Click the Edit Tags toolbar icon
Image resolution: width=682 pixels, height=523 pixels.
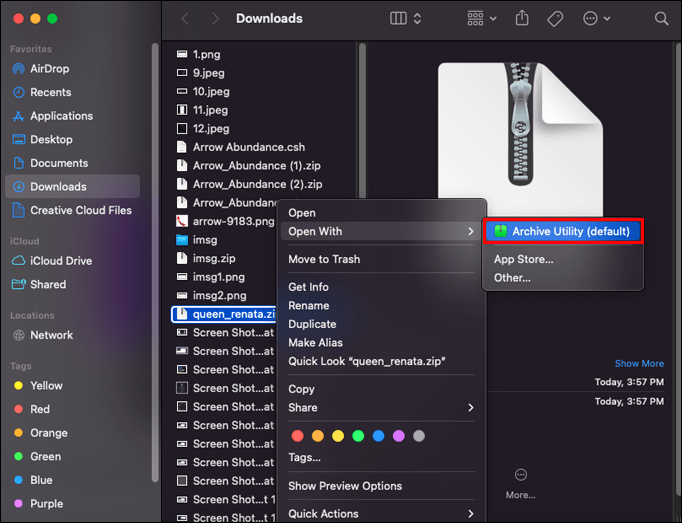click(x=556, y=18)
